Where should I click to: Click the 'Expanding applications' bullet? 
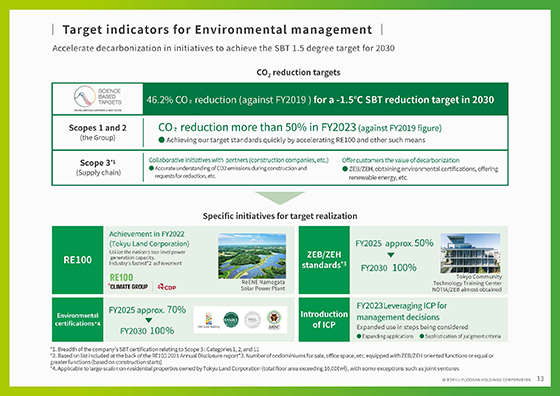(x=385, y=336)
